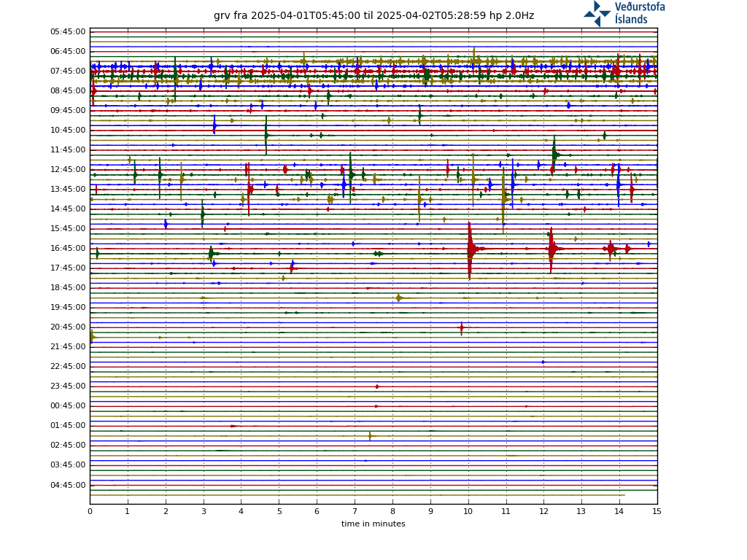Click the 15:45:00 time label
747x560 pixels.
click(x=68, y=228)
